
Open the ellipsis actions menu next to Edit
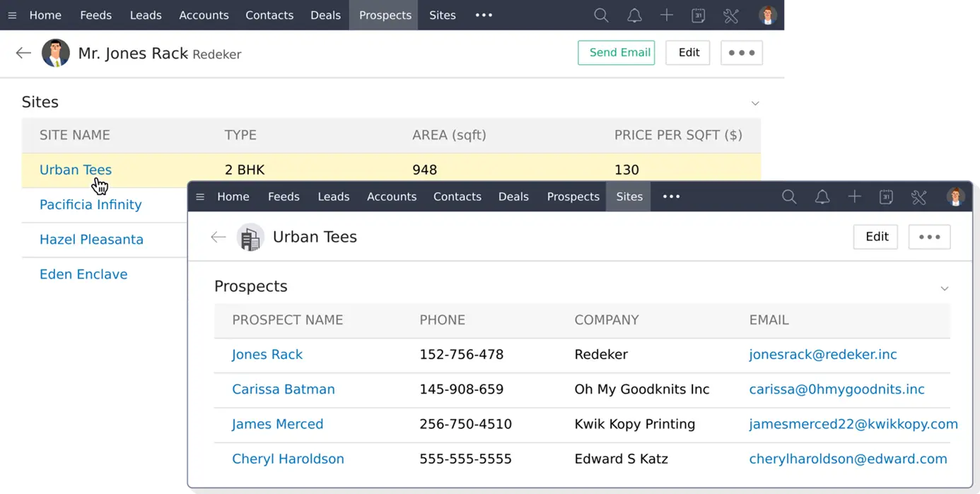tap(929, 237)
